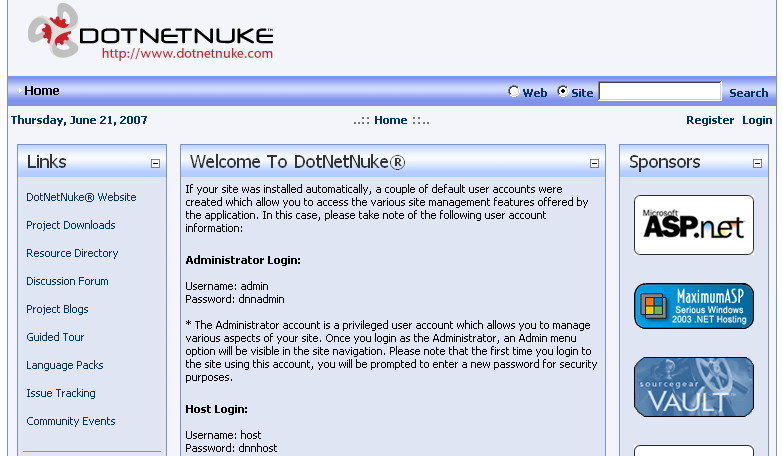
Task: Click the Home breadcrumb link
Action: [x=391, y=120]
